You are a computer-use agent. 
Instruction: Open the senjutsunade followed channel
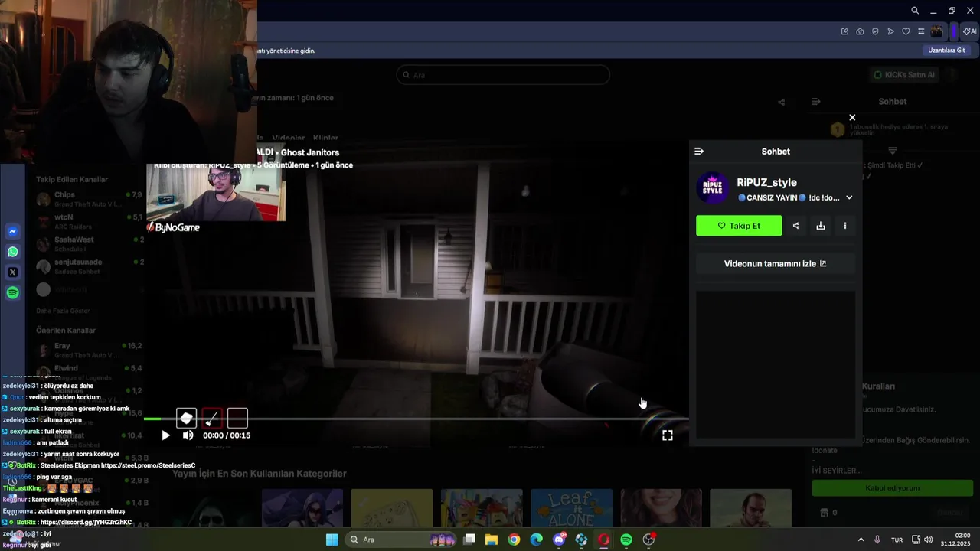(90, 266)
